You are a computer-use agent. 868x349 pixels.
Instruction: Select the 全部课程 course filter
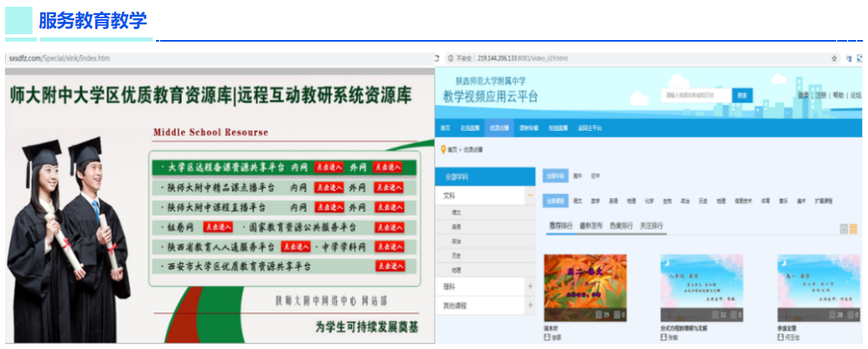tap(555, 202)
